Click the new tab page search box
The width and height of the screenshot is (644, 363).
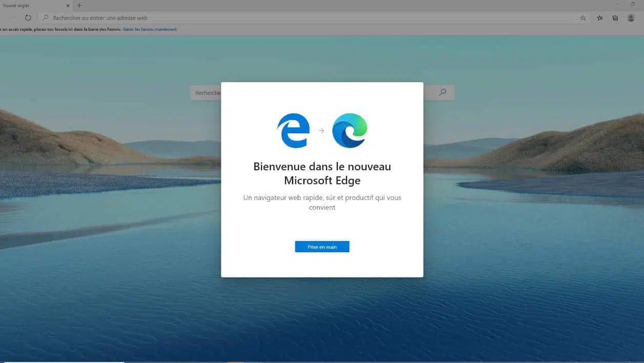pyautogui.click(x=322, y=93)
